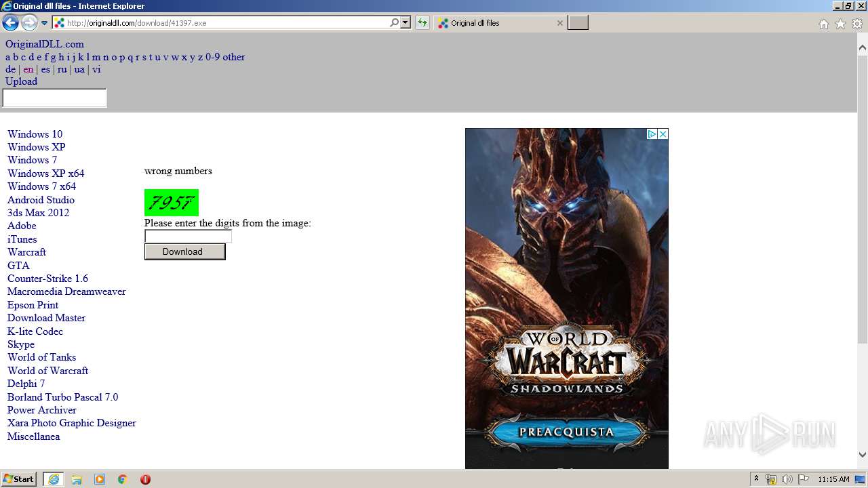Open Borland Turbo Pascal 7.0 category
Image resolution: width=868 pixels, height=488 pixels.
tap(62, 397)
